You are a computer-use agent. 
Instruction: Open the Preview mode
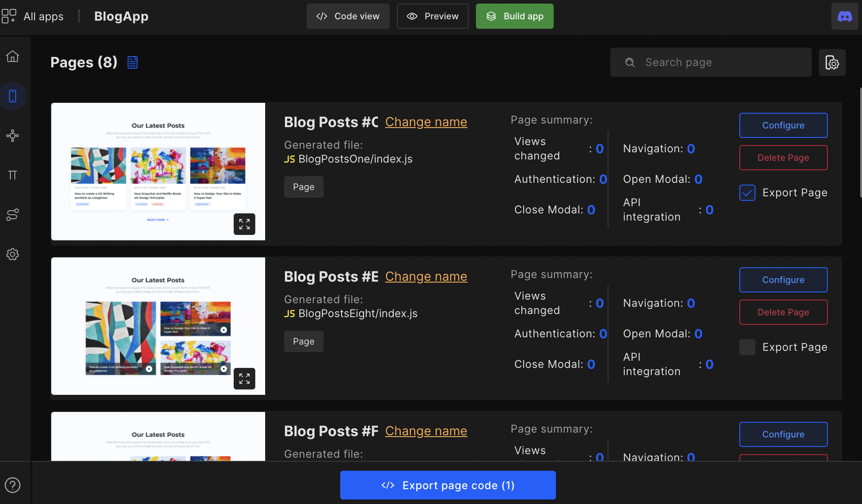pos(432,16)
